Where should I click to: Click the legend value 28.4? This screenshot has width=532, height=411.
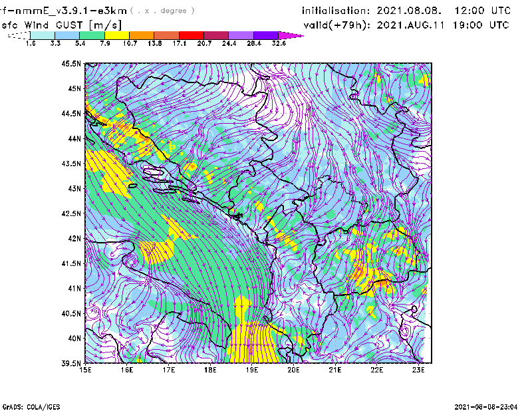pyautogui.click(x=254, y=43)
